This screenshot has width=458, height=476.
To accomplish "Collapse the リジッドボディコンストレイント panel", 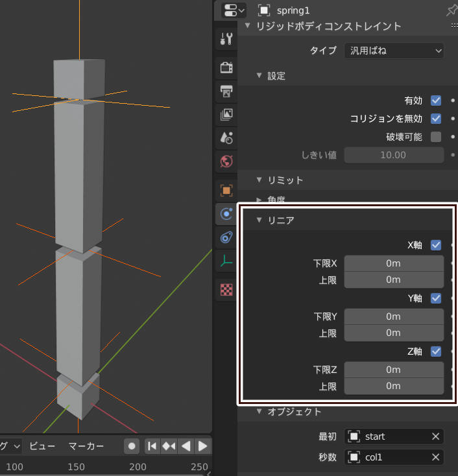I will coord(248,25).
